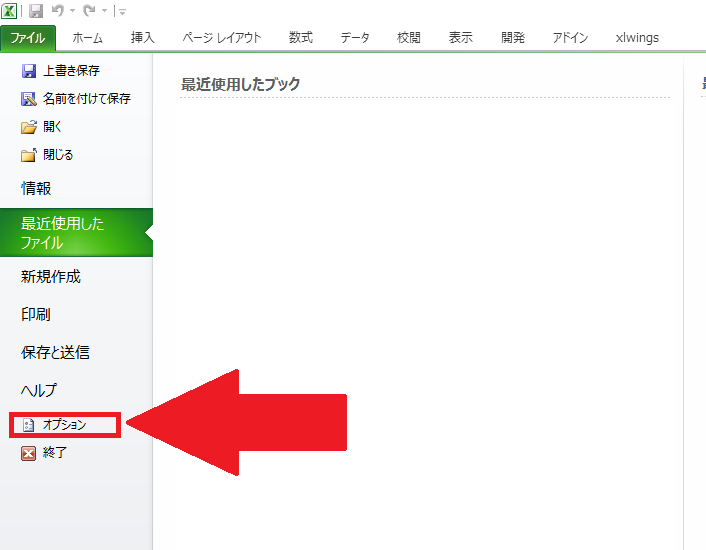Screen dimensions: 706x550
Task: Click the 上書き保存 disk icon
Action: coord(28,71)
